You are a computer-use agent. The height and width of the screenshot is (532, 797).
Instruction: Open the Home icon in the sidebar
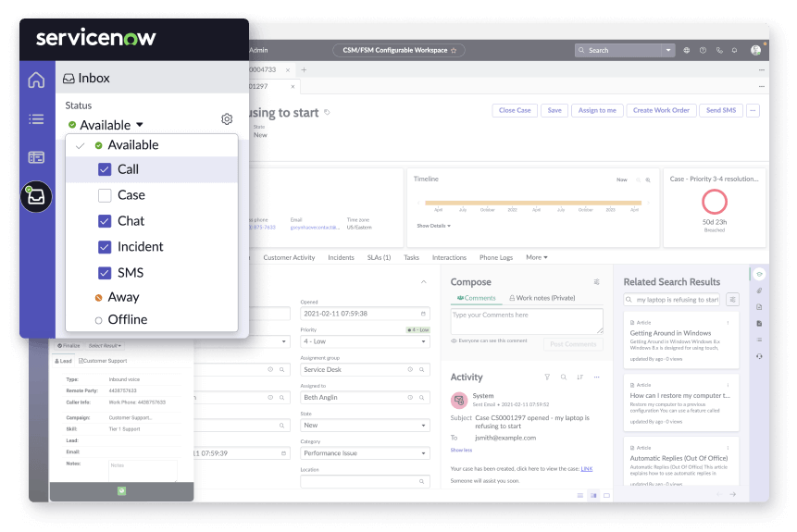coord(36,80)
